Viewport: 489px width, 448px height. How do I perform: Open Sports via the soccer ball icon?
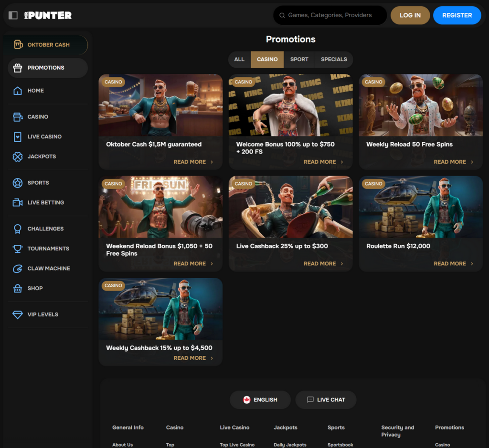18,183
